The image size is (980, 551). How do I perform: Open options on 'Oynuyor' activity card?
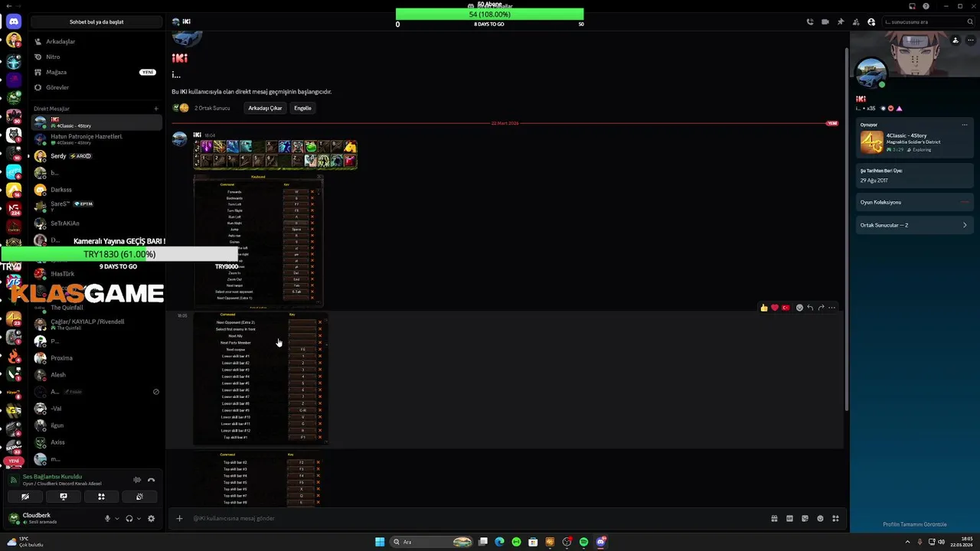[x=965, y=125]
